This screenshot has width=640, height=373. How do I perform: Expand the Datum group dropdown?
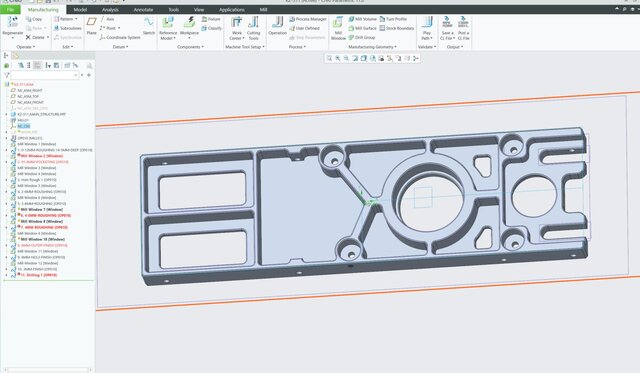(x=120, y=47)
